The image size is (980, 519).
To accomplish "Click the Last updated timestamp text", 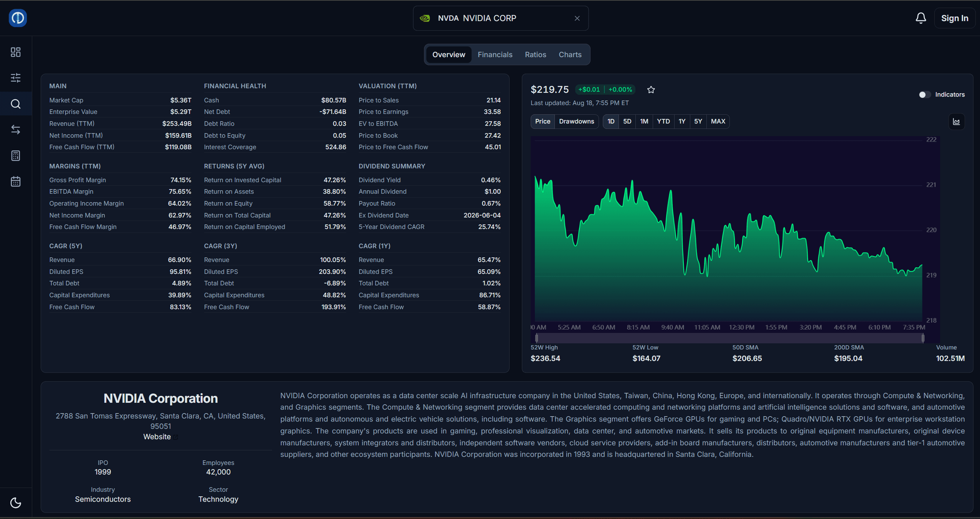I will point(579,103).
